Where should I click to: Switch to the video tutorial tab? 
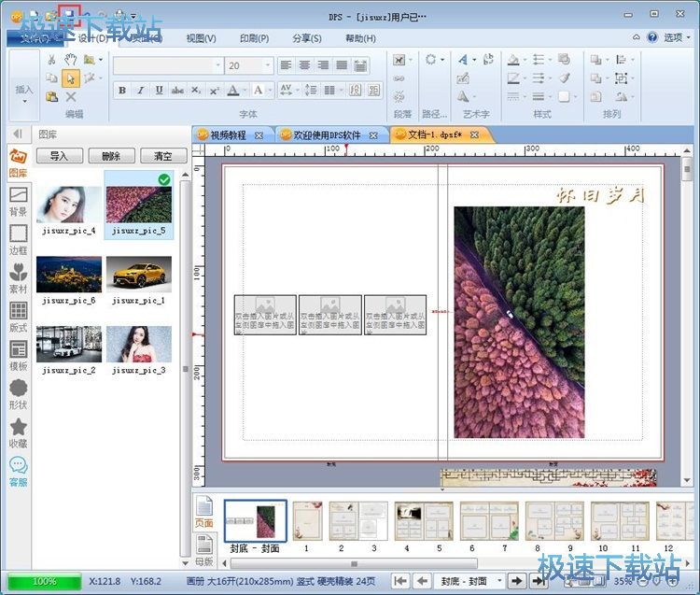click(229, 135)
